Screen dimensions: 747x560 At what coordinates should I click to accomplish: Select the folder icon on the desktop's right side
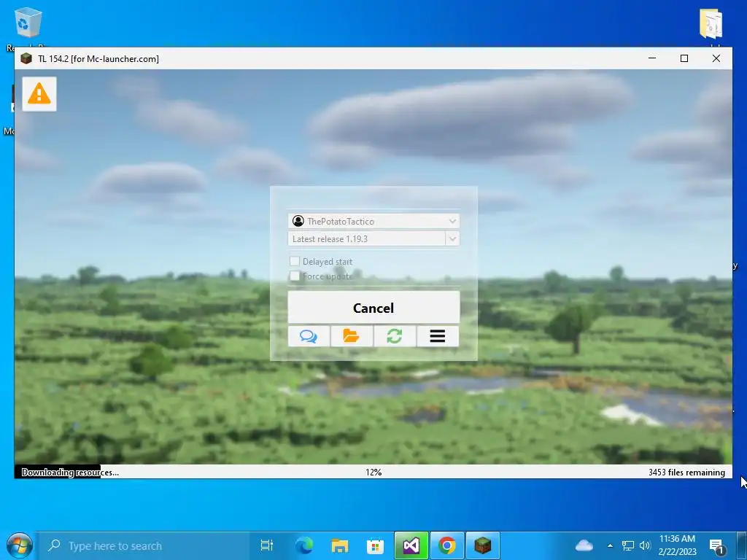[x=711, y=24]
